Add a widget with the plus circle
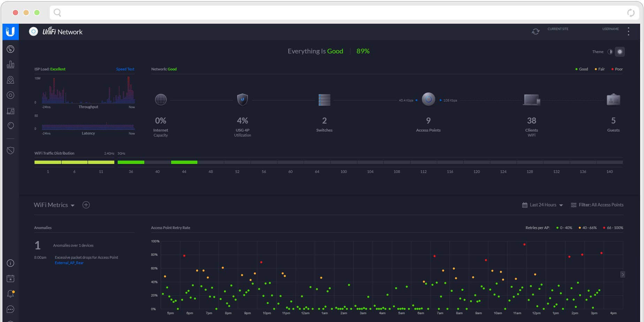The image size is (644, 322). click(x=86, y=205)
